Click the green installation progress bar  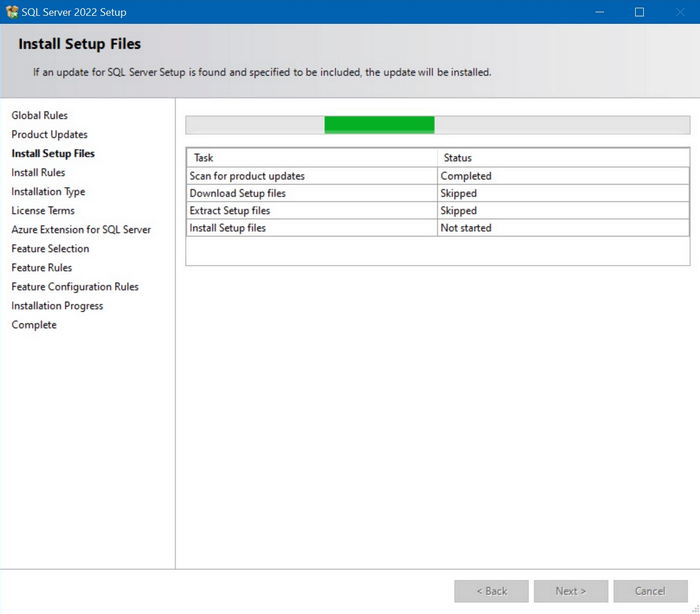click(379, 125)
